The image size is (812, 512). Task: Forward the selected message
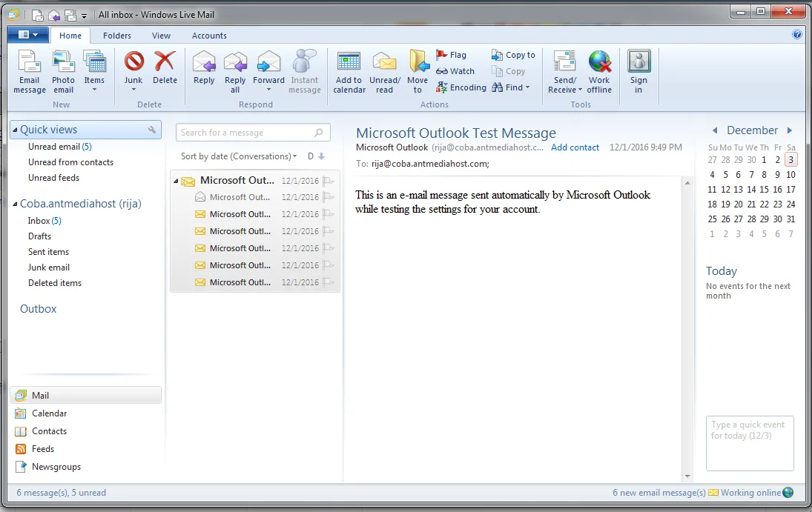pyautogui.click(x=268, y=72)
